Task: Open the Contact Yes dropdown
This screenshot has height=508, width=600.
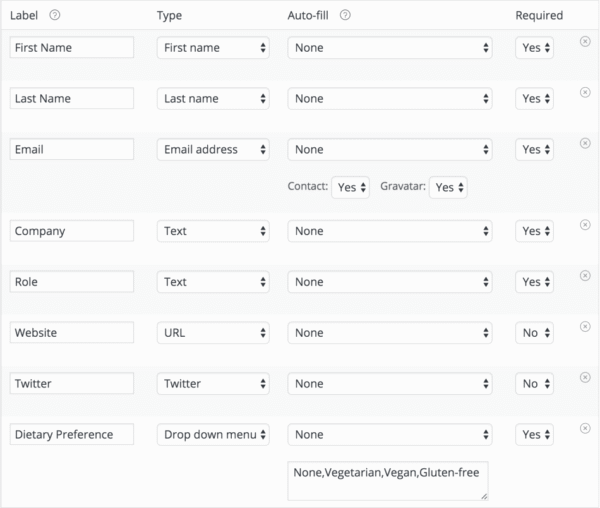Action: tap(351, 187)
